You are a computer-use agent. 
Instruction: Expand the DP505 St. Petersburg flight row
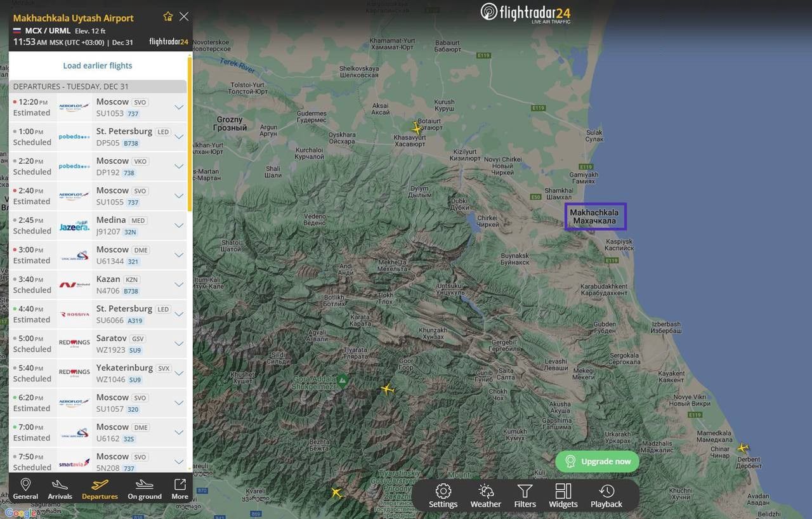click(179, 136)
